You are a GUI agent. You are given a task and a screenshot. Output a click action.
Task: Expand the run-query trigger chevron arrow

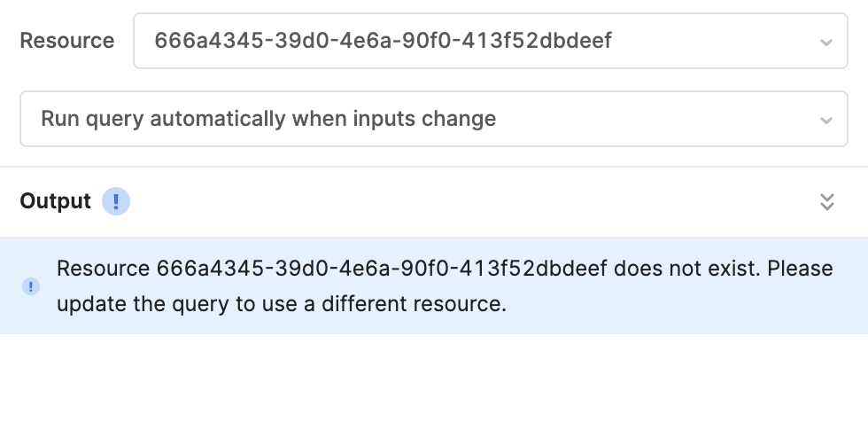click(x=825, y=121)
